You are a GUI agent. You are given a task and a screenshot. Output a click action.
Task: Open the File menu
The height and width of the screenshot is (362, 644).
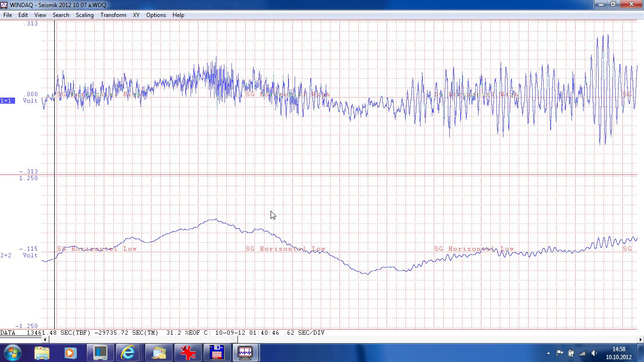coord(8,15)
